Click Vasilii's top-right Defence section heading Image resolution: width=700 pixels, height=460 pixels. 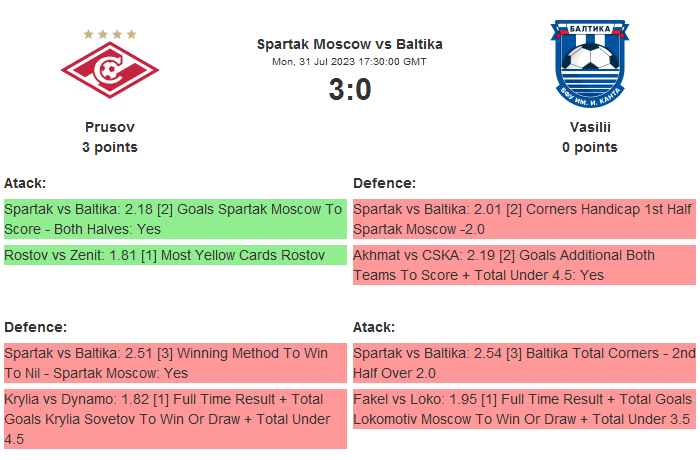click(385, 183)
